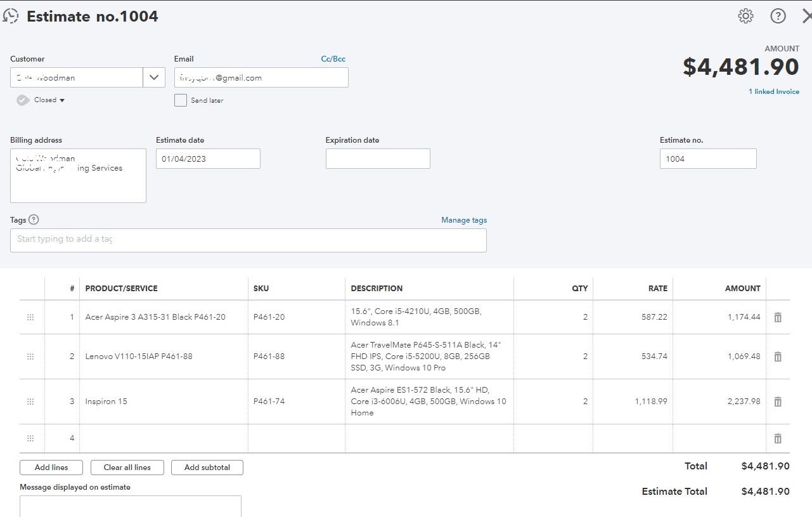Click the Tags help icon
Image resolution: width=812 pixels, height=517 pixels.
(34, 220)
